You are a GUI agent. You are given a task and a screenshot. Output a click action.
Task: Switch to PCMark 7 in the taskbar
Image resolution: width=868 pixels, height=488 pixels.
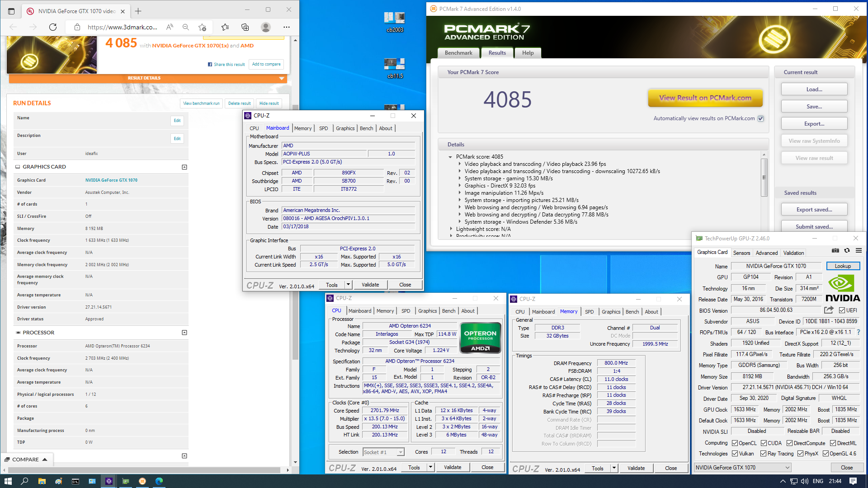142,481
